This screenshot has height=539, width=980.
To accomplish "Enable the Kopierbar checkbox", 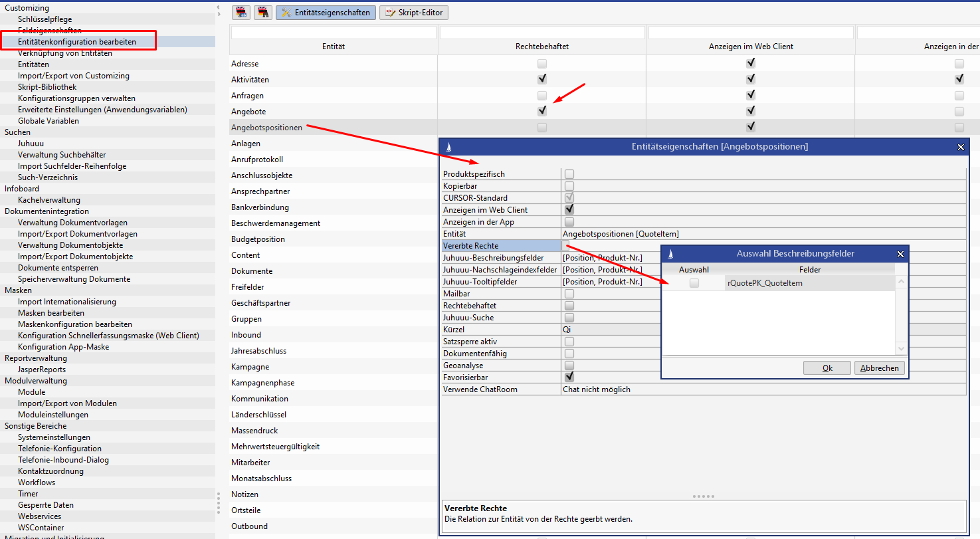I will pyautogui.click(x=569, y=186).
